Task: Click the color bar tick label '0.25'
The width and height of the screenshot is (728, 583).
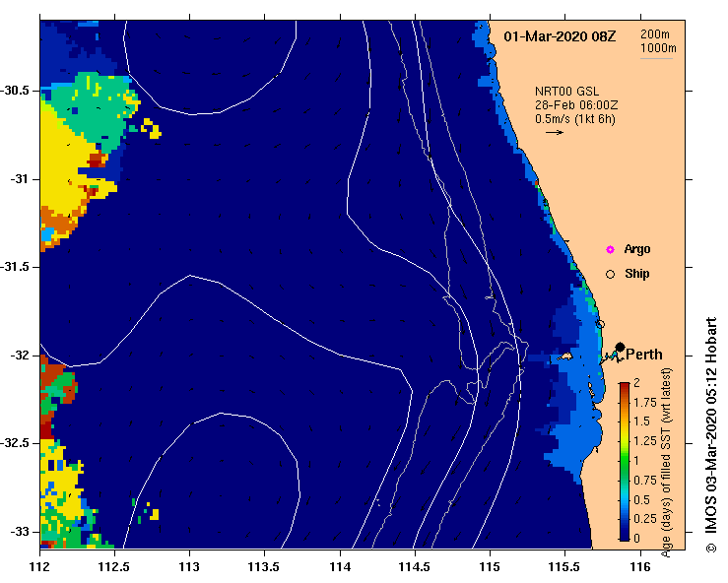Action: tap(645, 518)
